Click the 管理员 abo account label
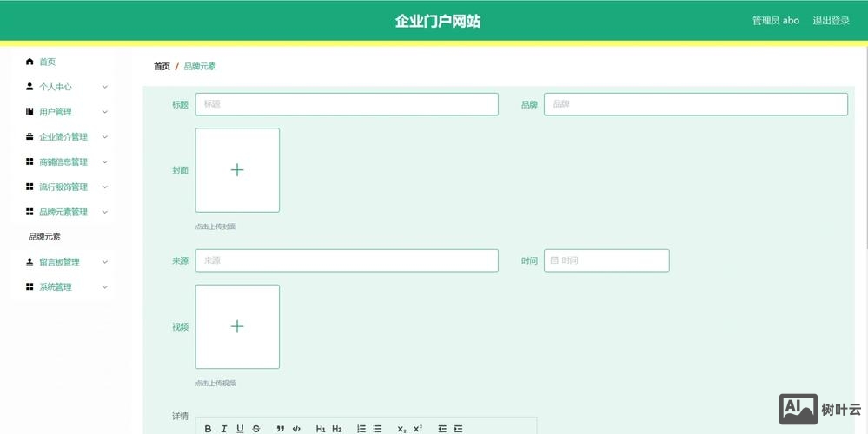Viewport: 868px width, 434px height. click(x=776, y=21)
